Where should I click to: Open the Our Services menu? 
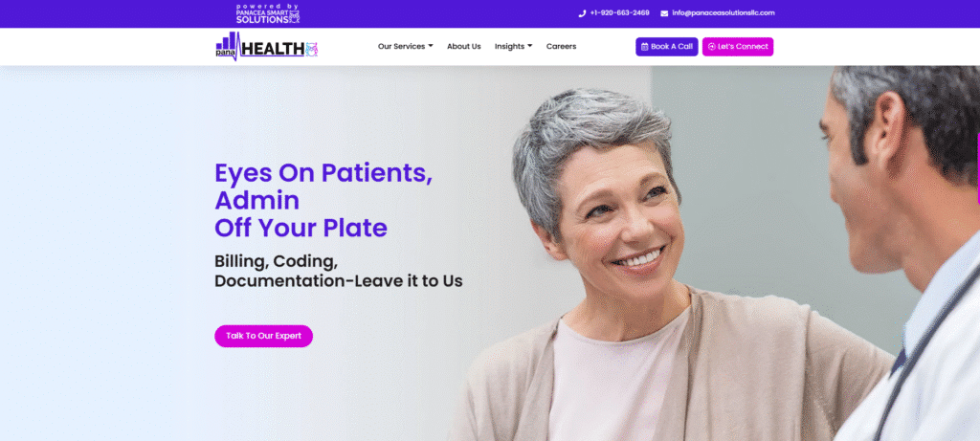(405, 46)
